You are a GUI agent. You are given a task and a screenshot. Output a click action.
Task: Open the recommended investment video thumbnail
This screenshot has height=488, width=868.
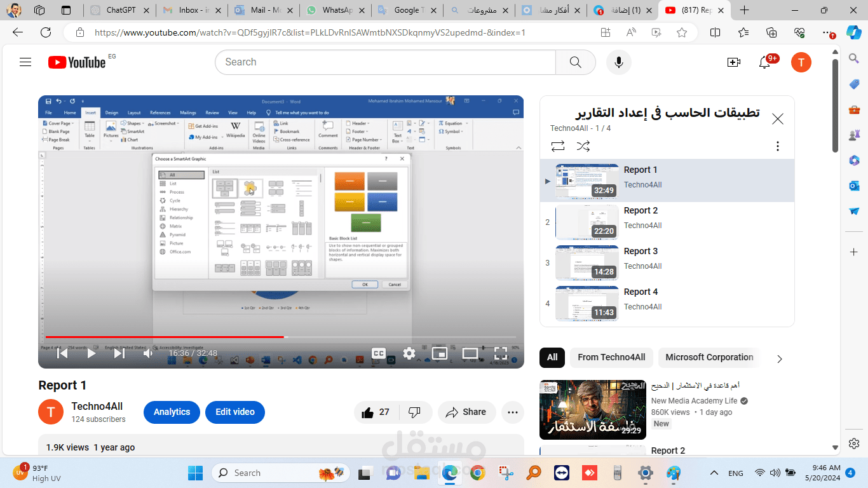593,410
